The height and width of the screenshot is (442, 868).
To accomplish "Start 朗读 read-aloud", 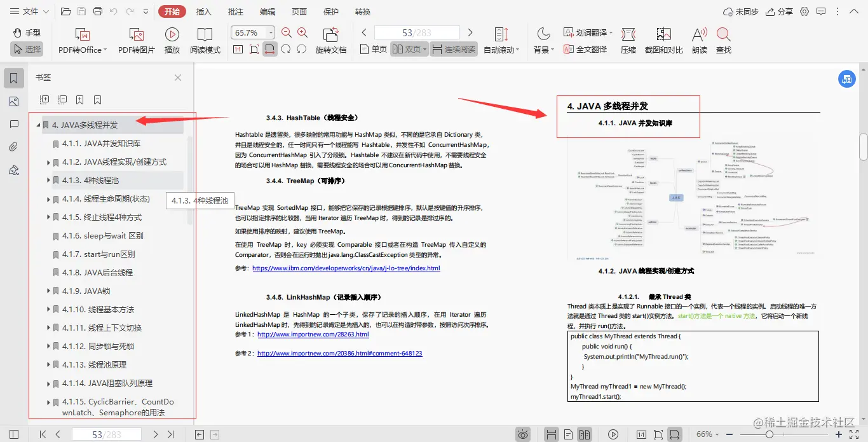I will (x=697, y=39).
